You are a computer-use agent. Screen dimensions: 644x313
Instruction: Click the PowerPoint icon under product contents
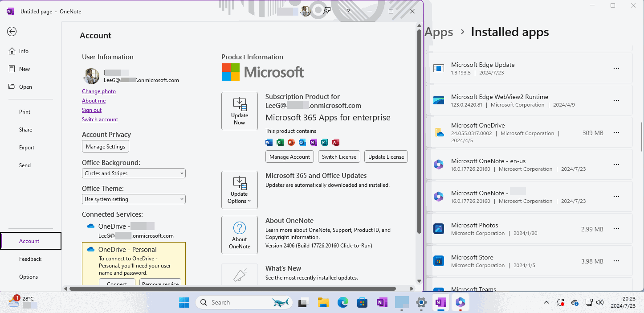(x=291, y=142)
